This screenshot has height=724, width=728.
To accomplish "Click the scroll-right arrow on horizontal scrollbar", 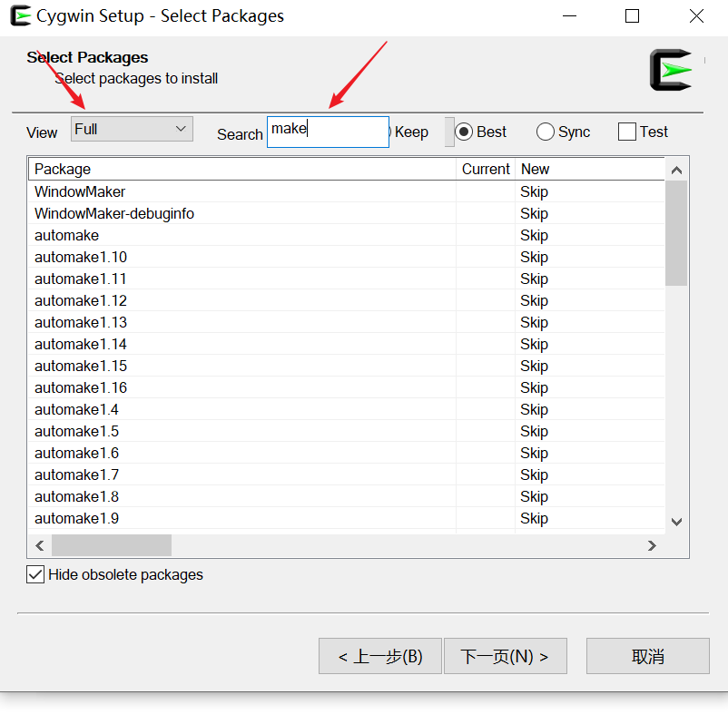I will [x=652, y=545].
